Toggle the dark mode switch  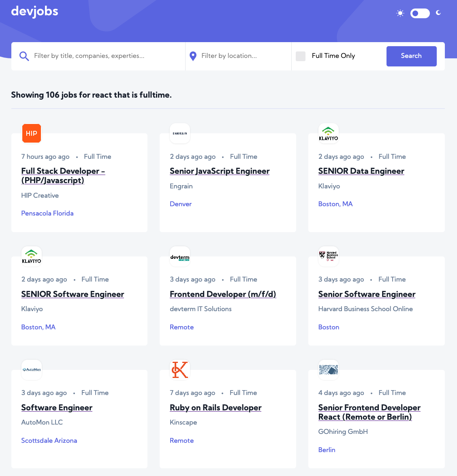tap(420, 13)
